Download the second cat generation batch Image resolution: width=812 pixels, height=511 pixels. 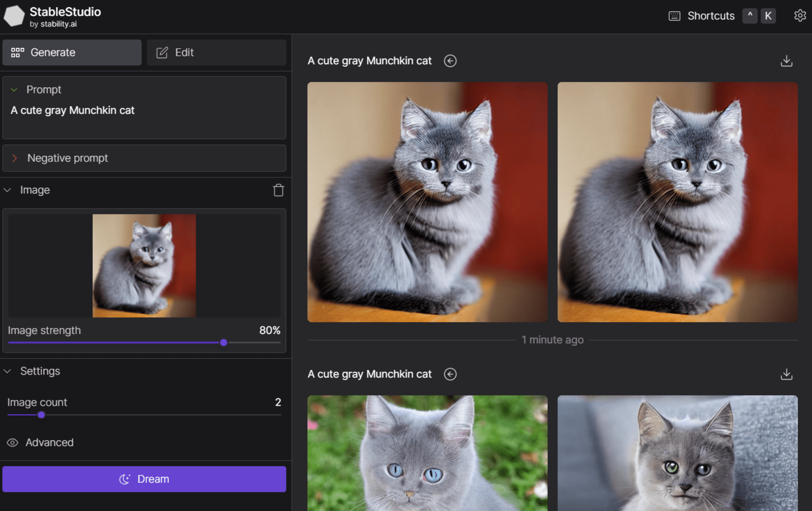(786, 374)
